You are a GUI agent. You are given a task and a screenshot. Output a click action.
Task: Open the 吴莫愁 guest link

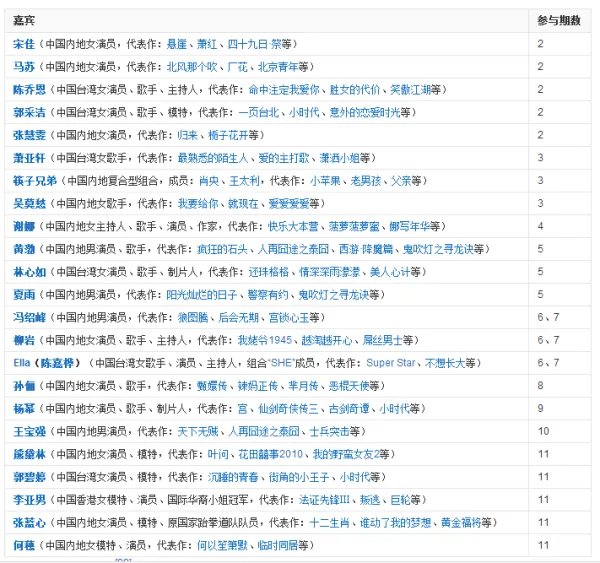click(x=29, y=204)
